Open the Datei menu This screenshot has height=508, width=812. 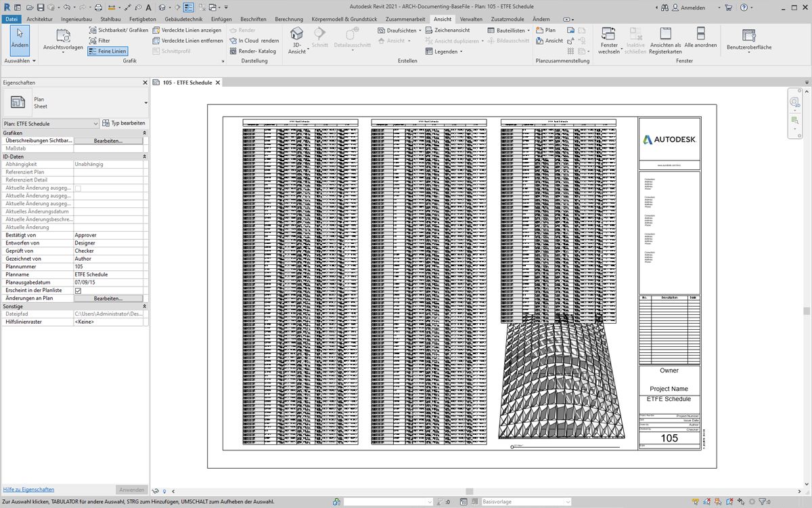(x=12, y=19)
